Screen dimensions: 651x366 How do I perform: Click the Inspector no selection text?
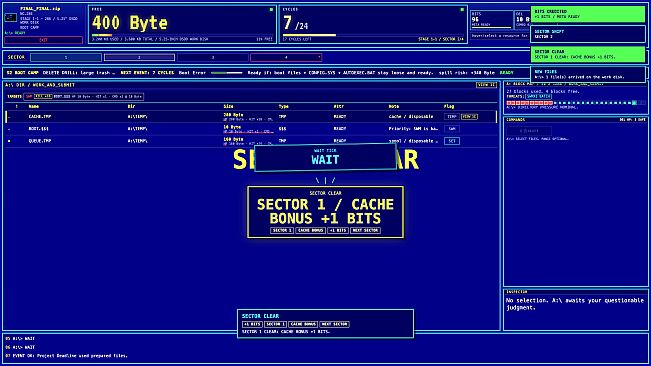click(575, 304)
